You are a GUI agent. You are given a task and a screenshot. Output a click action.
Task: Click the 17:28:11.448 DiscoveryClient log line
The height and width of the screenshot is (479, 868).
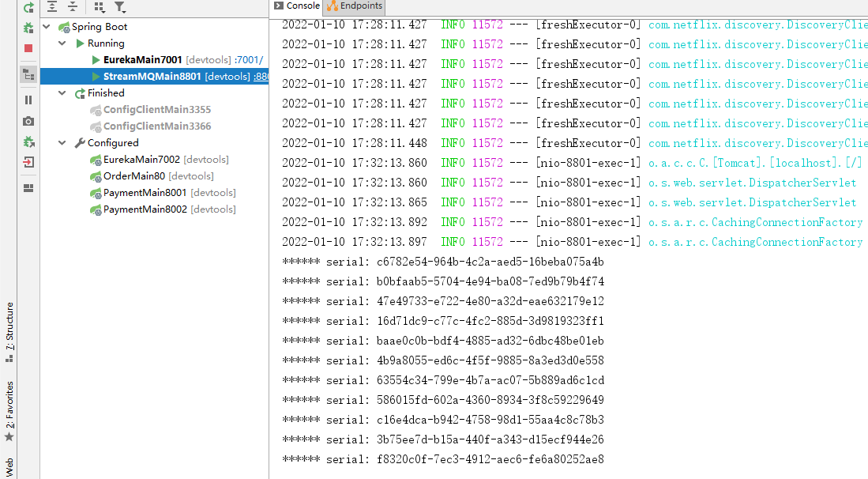[x=575, y=143]
